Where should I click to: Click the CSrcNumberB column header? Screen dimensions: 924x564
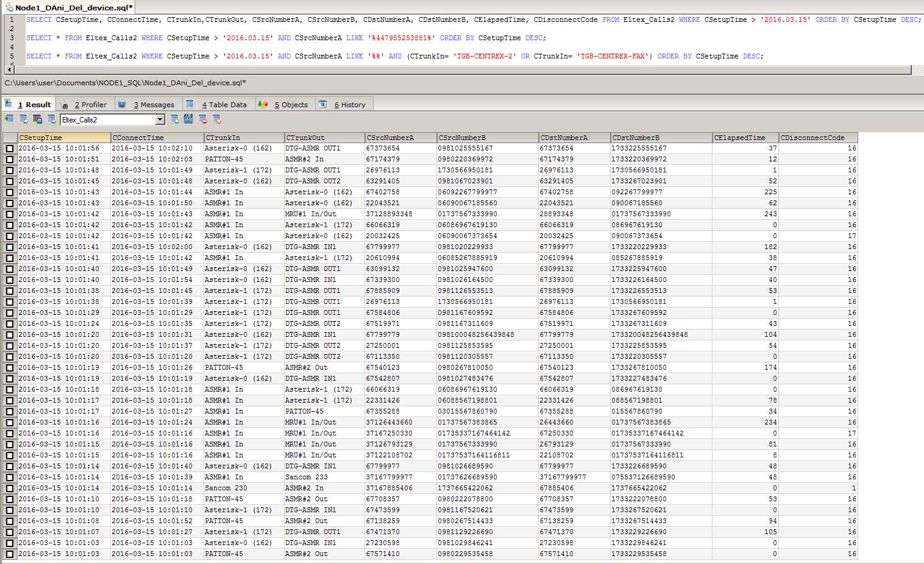click(488, 138)
